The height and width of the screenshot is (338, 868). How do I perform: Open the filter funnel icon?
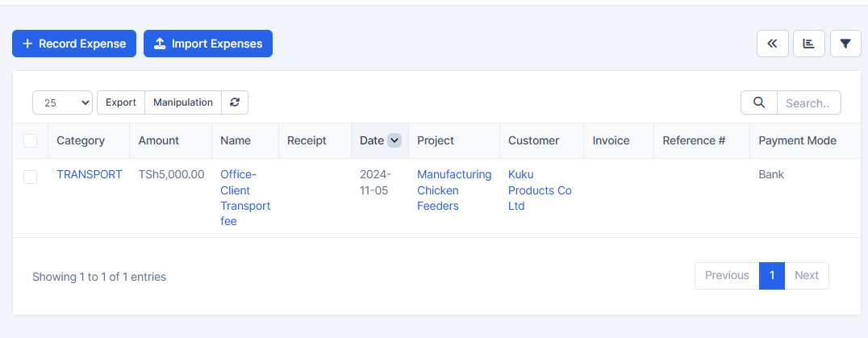[x=845, y=44]
